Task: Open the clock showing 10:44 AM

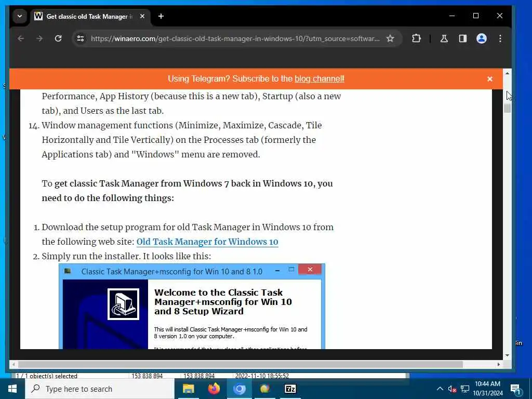Action: [x=487, y=389]
